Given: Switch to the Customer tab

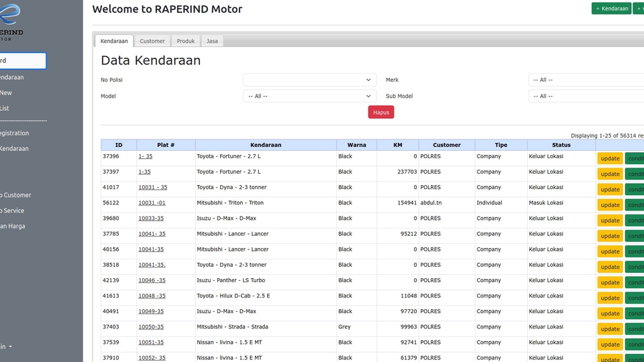Looking at the screenshot, I should pos(152,41).
